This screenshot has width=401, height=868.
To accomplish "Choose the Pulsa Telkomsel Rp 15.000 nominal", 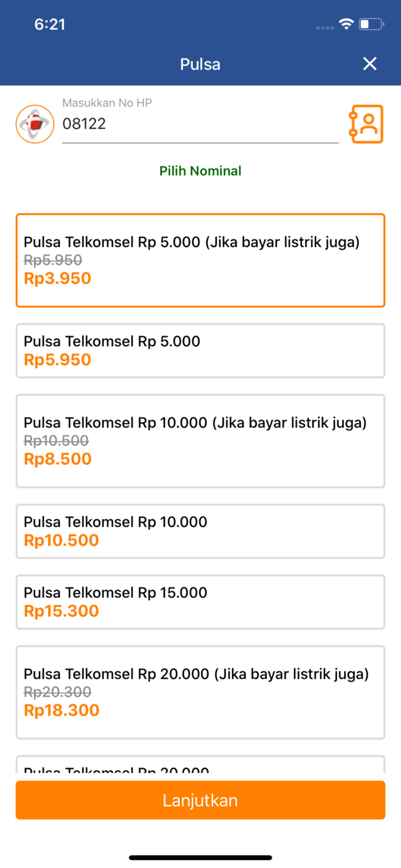I will pyautogui.click(x=200, y=602).
